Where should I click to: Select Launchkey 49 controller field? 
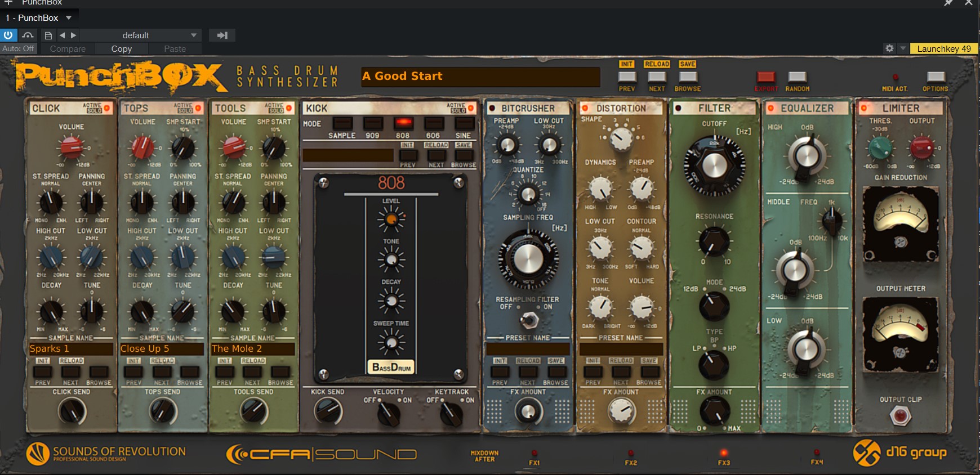pyautogui.click(x=943, y=48)
